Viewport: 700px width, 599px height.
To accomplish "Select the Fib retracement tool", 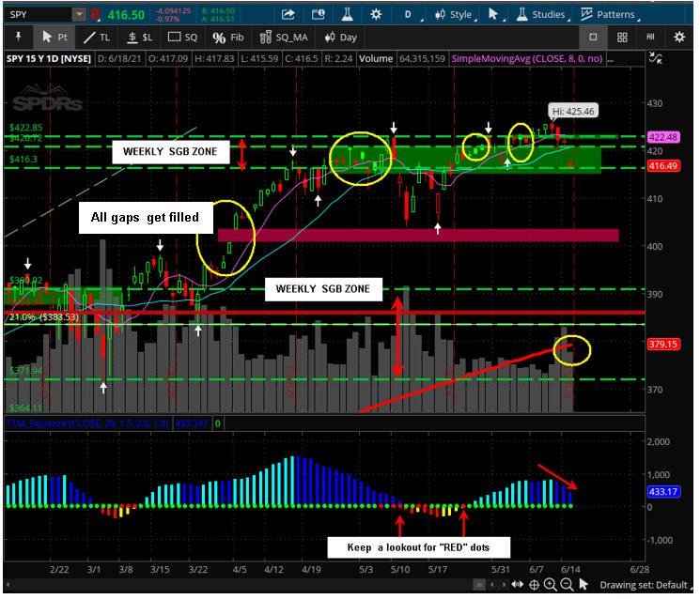I will coord(228,37).
